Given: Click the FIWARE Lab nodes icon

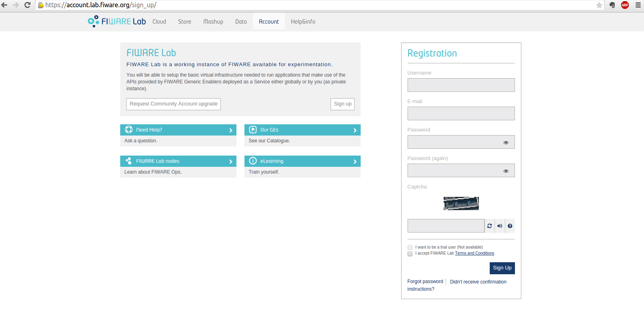Looking at the screenshot, I should pos(129,161).
